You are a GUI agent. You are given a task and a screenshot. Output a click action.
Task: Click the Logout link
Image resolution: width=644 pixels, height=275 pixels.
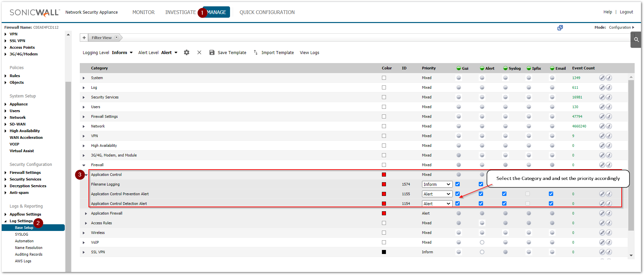pos(626,12)
